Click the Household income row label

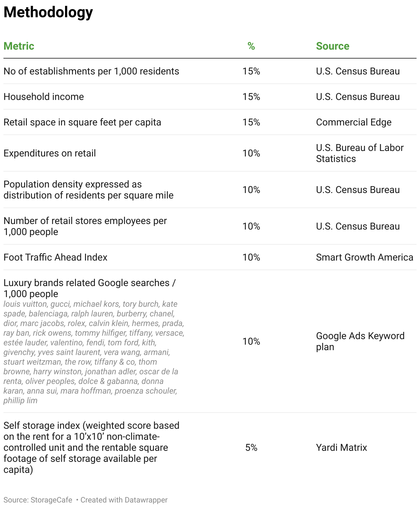click(x=44, y=96)
